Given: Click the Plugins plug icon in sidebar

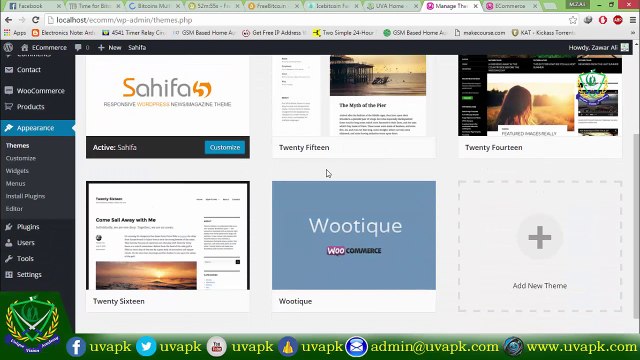Looking at the screenshot, I should (x=9, y=227).
